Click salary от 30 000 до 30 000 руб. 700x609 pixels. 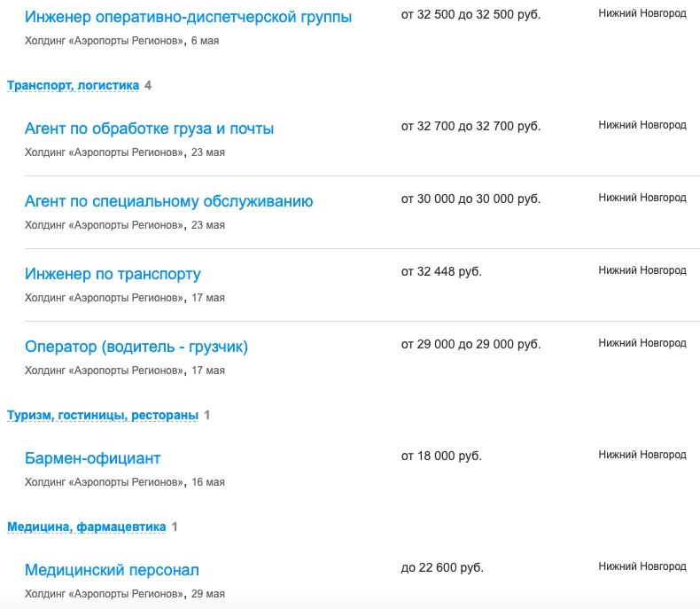pos(471,199)
